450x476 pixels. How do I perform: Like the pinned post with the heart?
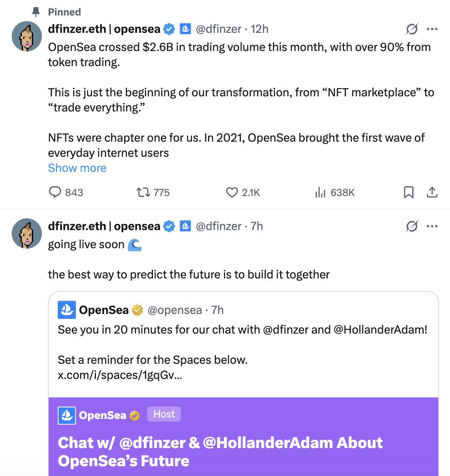232,192
